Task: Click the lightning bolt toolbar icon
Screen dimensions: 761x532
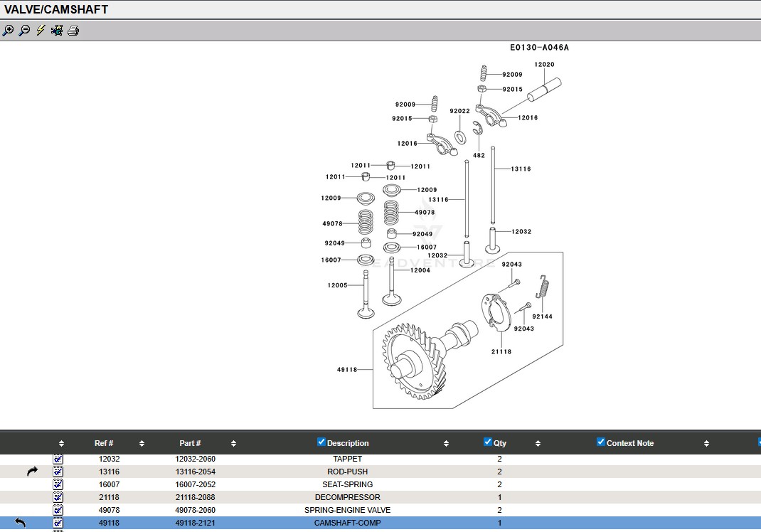Action: [41, 31]
